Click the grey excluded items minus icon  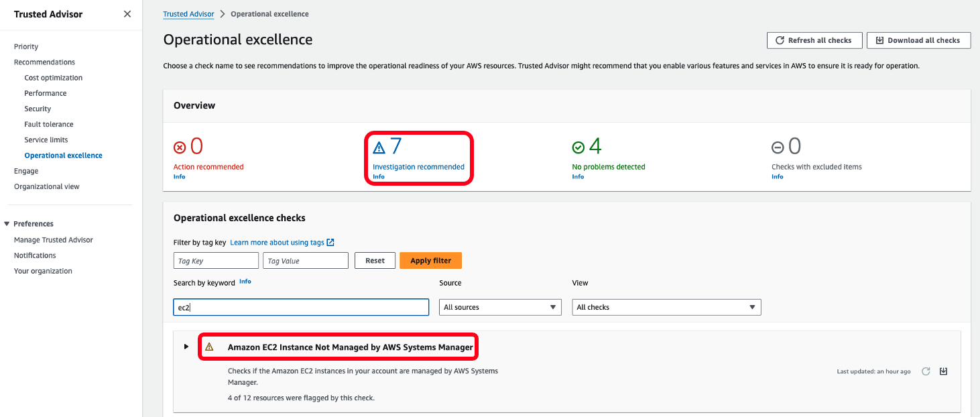point(778,147)
